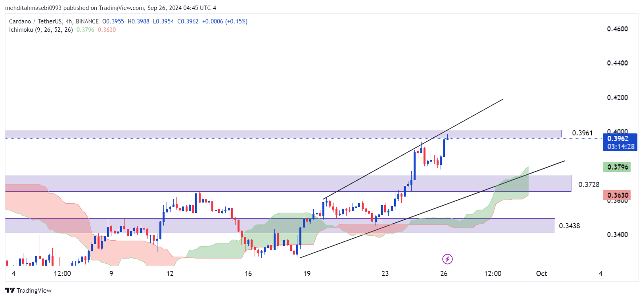The height and width of the screenshot is (299, 644).
Task: Click the red 0.3630 price axis tag
Action: point(617,195)
